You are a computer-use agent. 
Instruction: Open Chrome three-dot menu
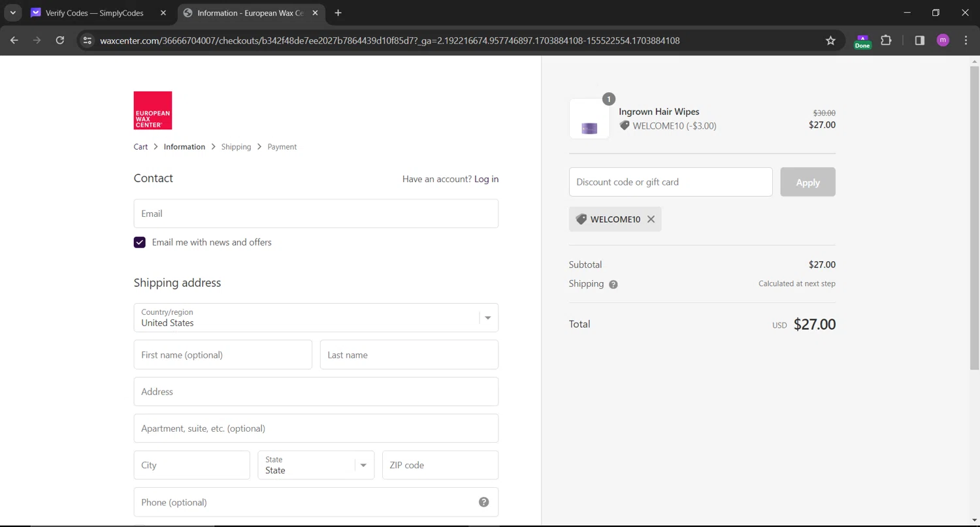pyautogui.click(x=966, y=40)
